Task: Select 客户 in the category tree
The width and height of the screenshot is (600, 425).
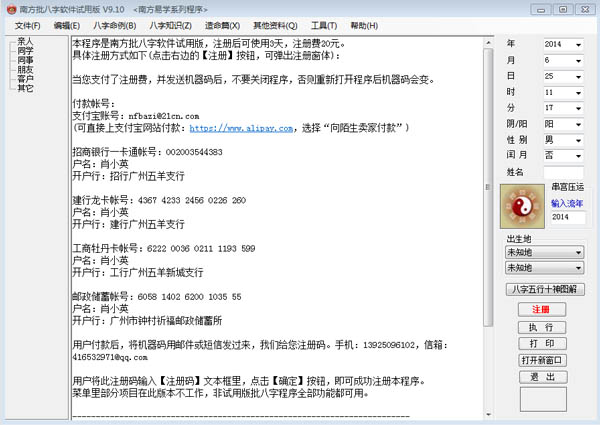Action: (x=25, y=79)
